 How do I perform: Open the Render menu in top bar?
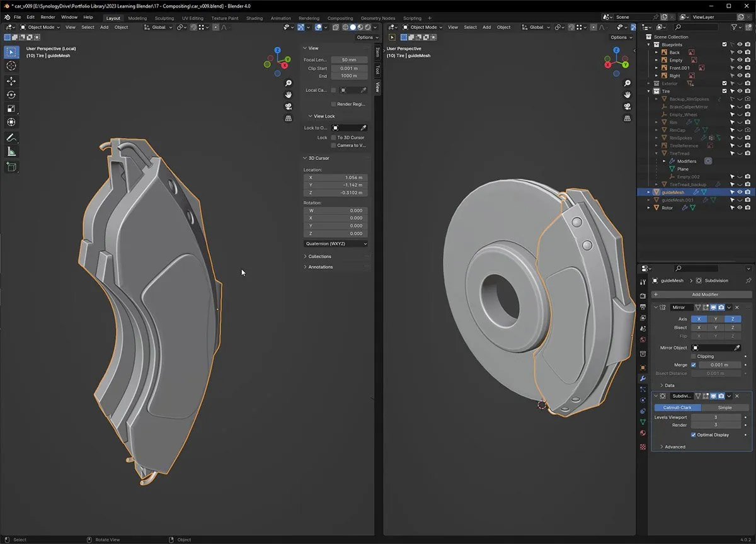[48, 17]
